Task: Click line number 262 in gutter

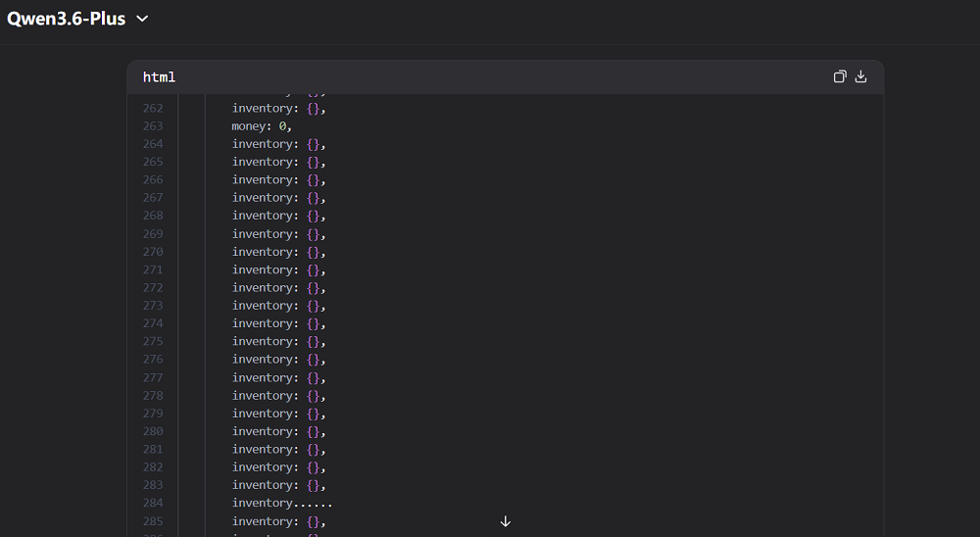Action: click(153, 109)
